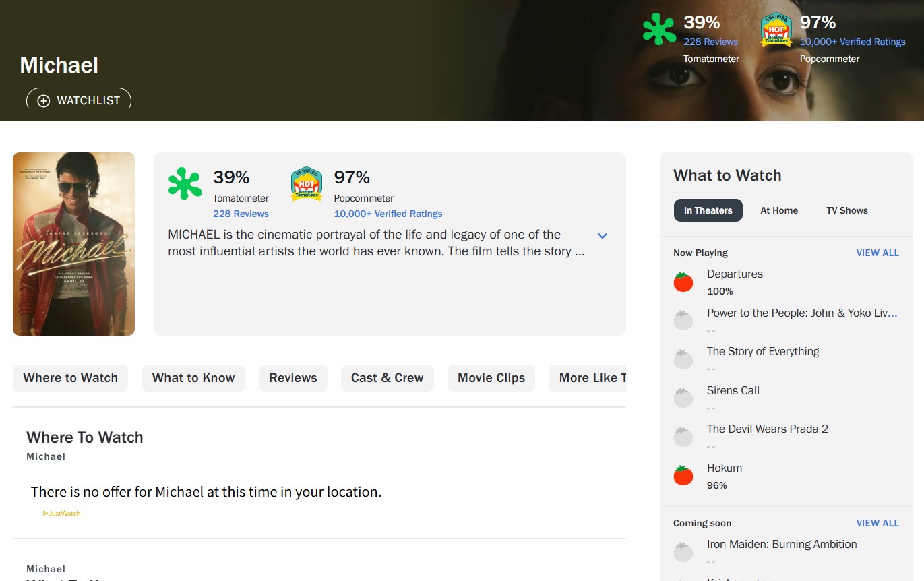
Task: Open 10,000+ Verified Ratings link in header banner
Action: tap(853, 42)
